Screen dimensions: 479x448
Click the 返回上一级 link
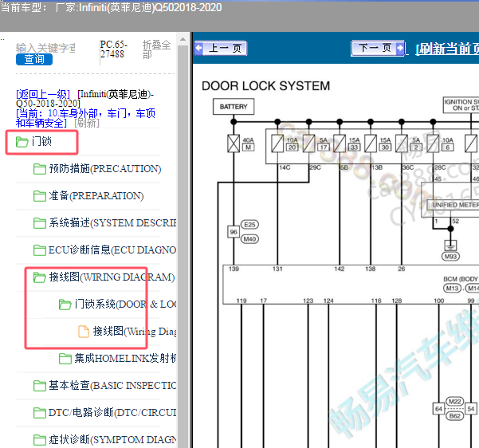43,94
